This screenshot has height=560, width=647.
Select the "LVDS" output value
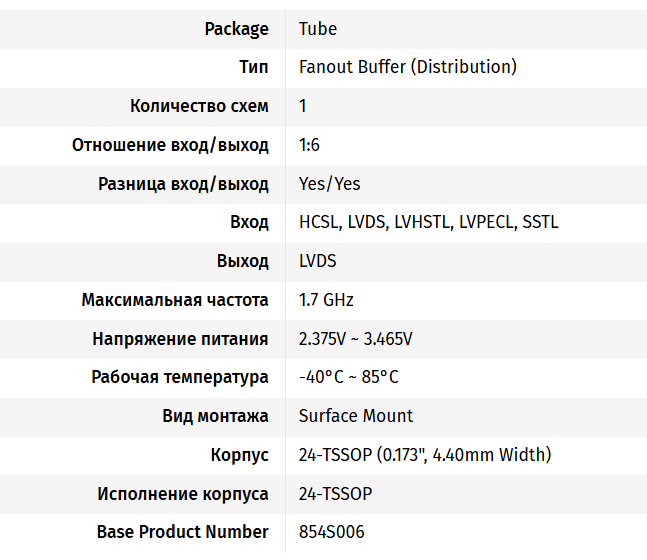click(x=317, y=261)
